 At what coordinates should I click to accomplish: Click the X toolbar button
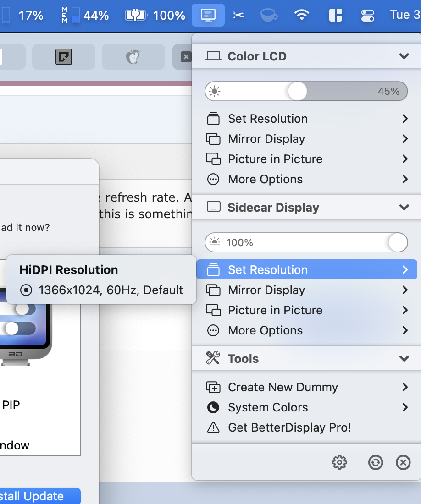pos(186,57)
